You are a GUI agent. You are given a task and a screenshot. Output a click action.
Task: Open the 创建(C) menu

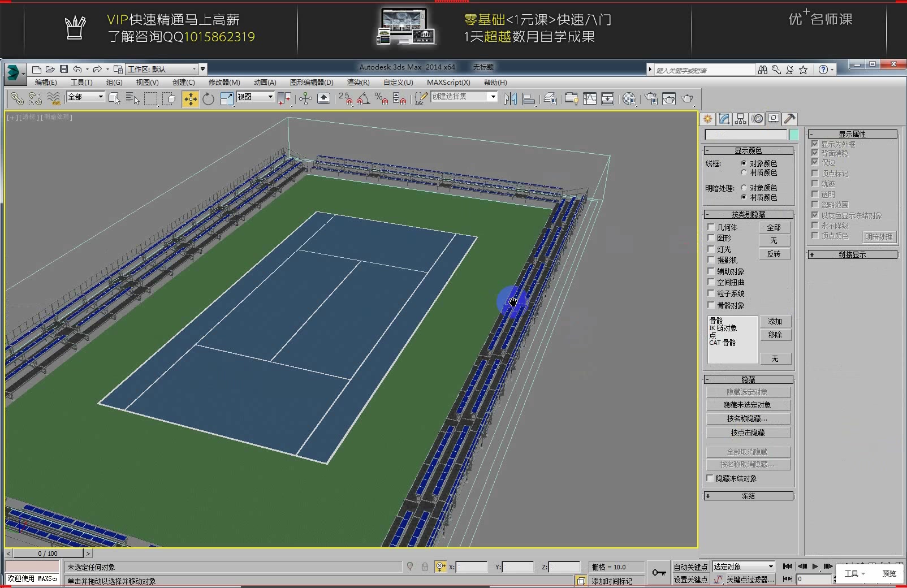[183, 83]
